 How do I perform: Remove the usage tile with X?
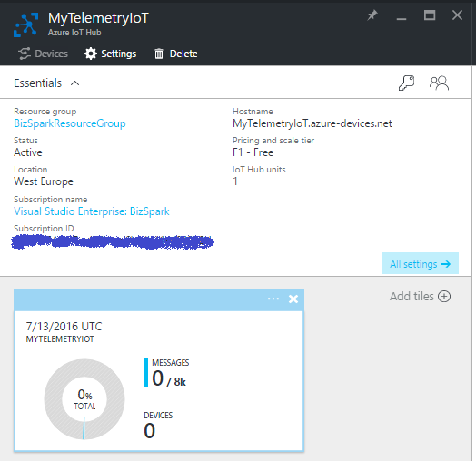tap(293, 299)
